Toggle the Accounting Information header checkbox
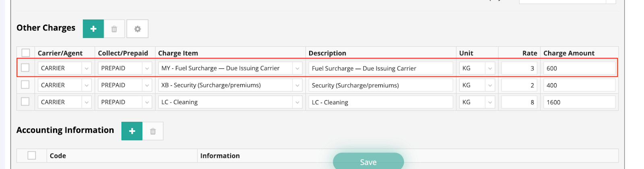Image resolution: width=644 pixels, height=169 pixels. point(32,155)
